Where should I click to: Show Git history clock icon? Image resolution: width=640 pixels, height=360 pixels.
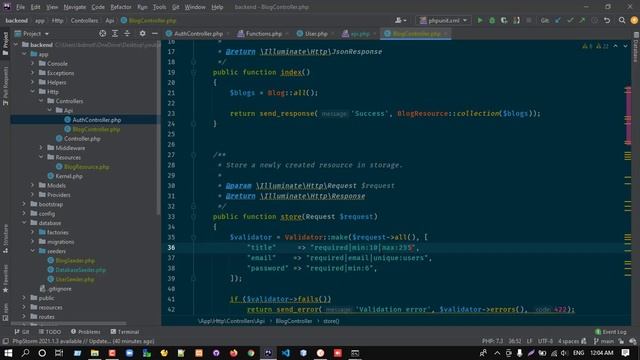tap(595, 20)
